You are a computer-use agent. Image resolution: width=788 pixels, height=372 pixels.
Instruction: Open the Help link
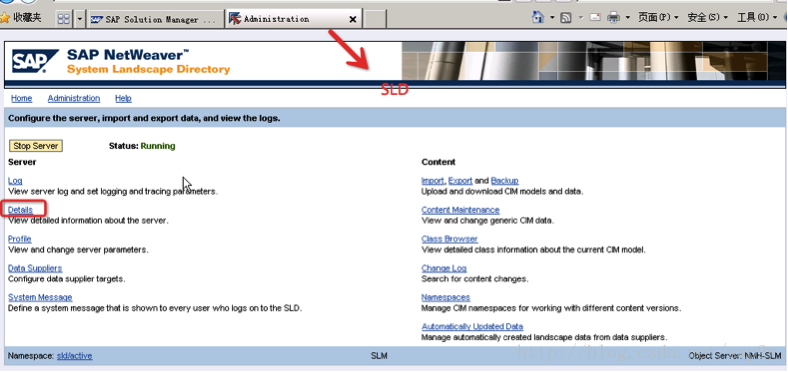123,99
